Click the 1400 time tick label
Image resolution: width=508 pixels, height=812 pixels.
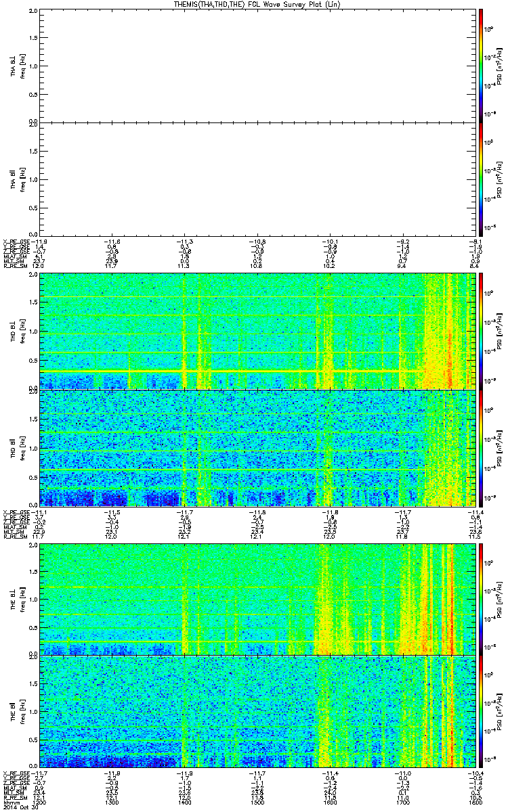pos(185,801)
